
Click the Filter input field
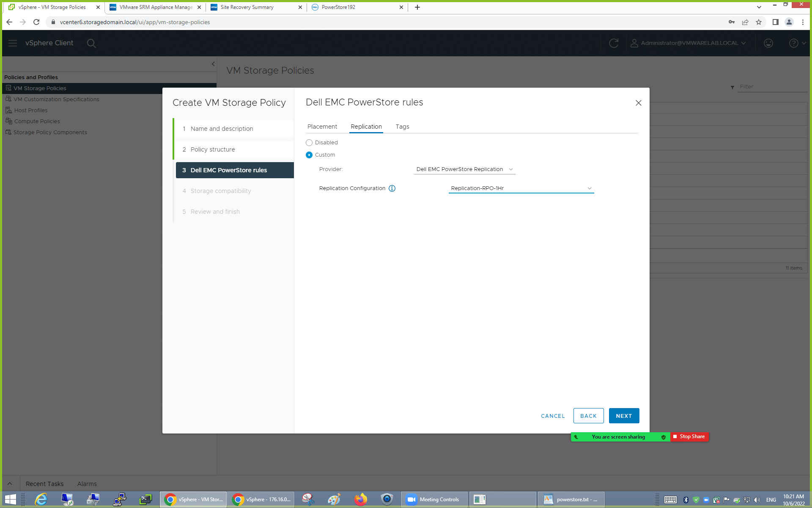(772, 87)
